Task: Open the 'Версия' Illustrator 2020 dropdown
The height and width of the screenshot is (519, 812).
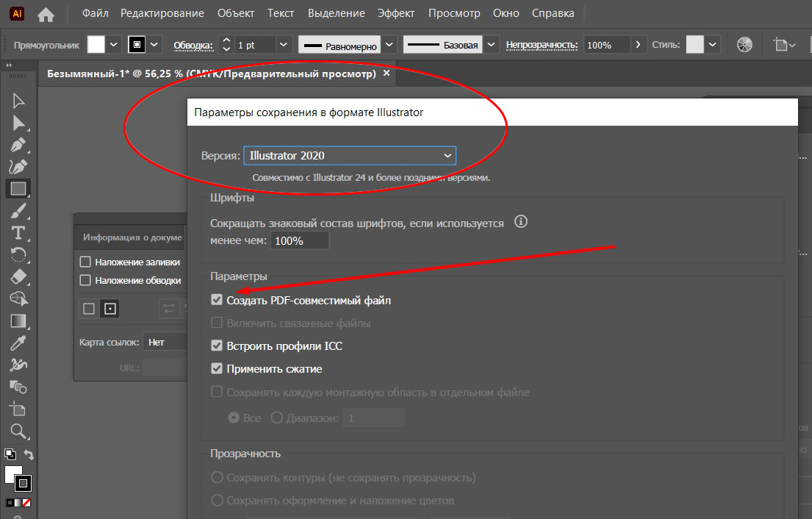Action: (x=350, y=155)
